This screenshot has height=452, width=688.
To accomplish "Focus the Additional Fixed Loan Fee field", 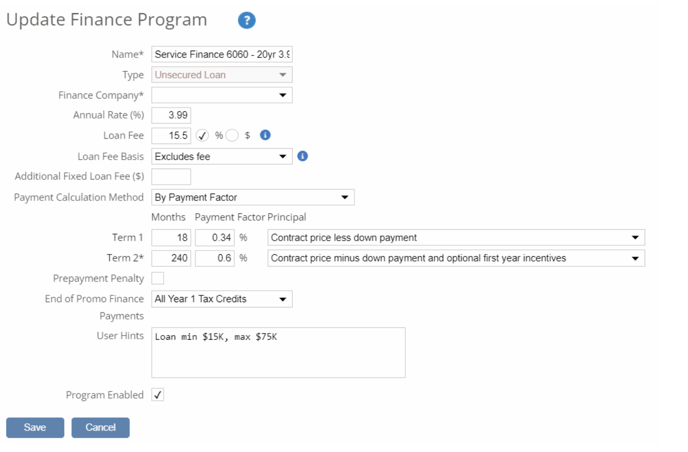I will click(x=171, y=177).
